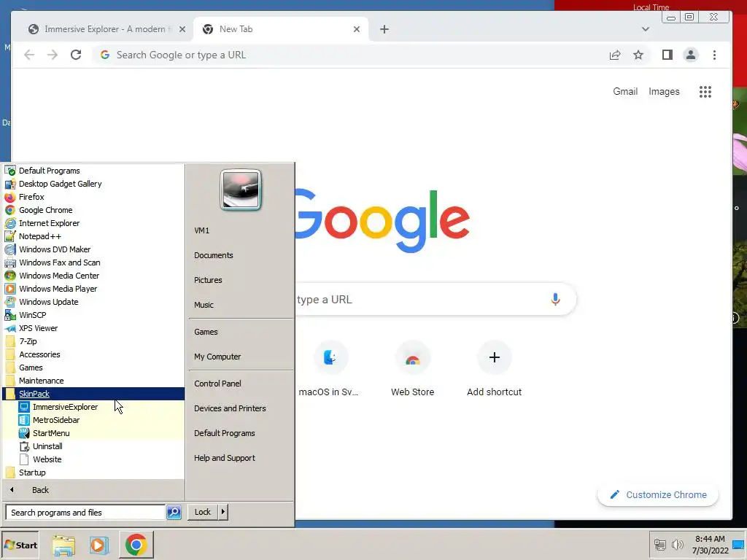This screenshot has width=747, height=560.
Task: Switch to the Immersive Explorer tab
Action: (107, 29)
